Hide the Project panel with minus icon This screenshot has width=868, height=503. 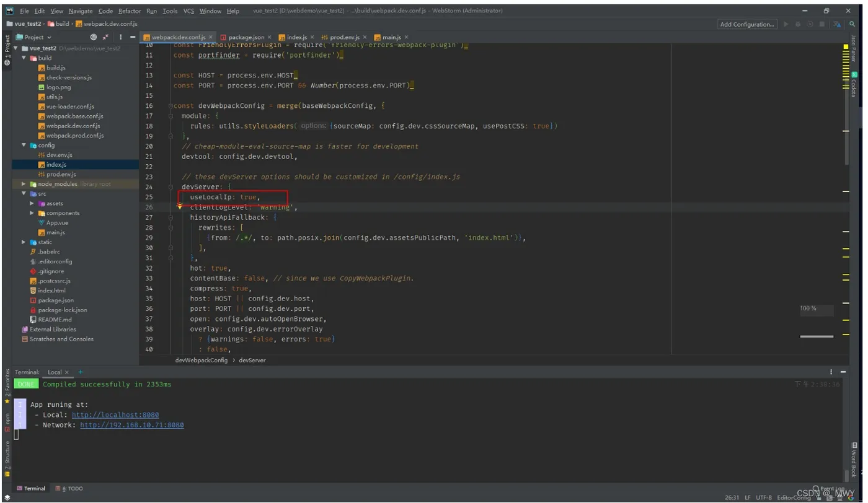coord(132,37)
